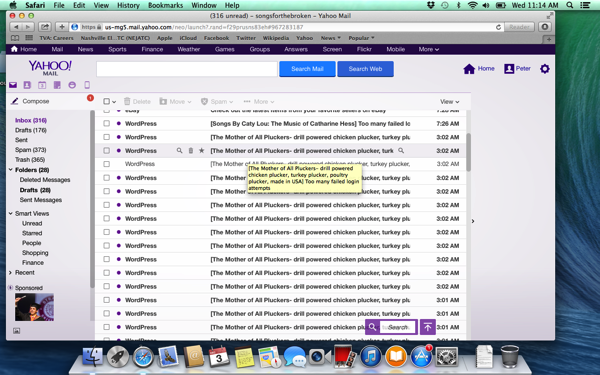Click the small image icon below the Sponsored ad

pos(16,331)
